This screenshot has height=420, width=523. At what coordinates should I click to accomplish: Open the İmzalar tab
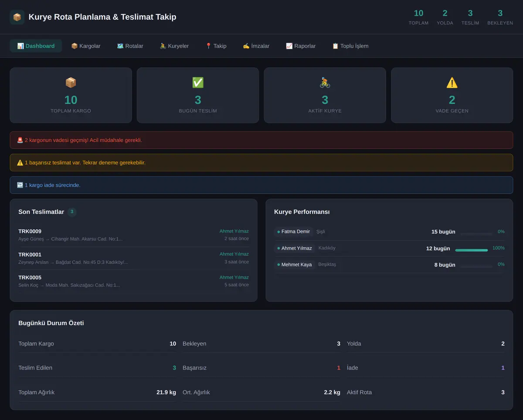coord(256,46)
